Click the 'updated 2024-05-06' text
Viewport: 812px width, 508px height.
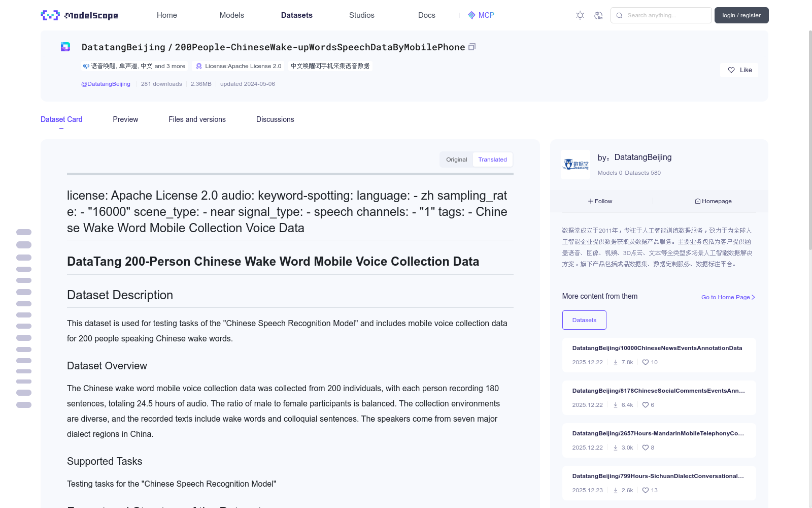tap(248, 84)
